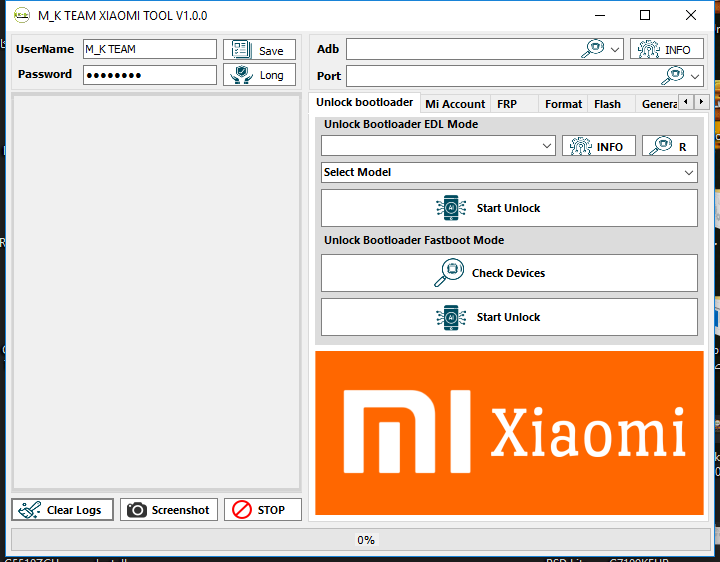The width and height of the screenshot is (720, 562).
Task: Click the magnifier icon in Port field
Action: click(673, 76)
